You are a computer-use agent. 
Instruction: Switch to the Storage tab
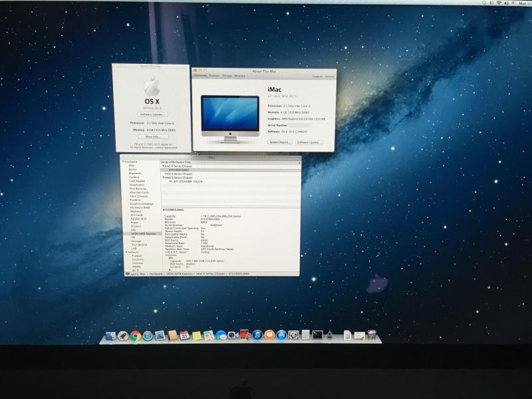[x=227, y=76]
